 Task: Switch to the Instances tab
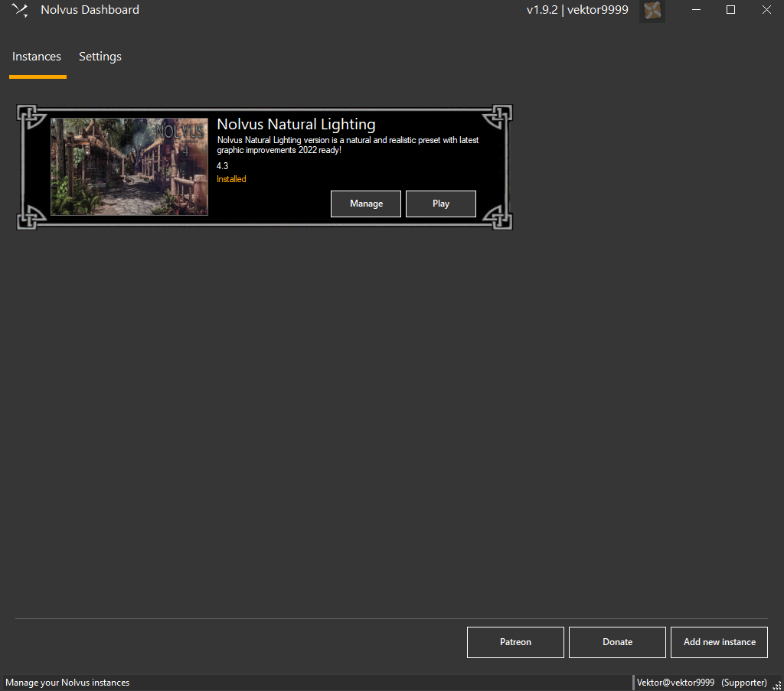coord(37,57)
